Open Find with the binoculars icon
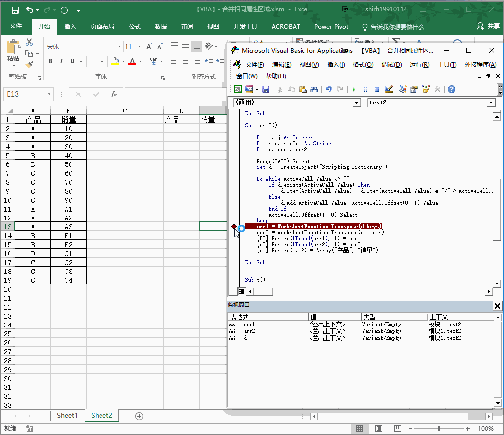This screenshot has width=504, height=435. click(314, 89)
